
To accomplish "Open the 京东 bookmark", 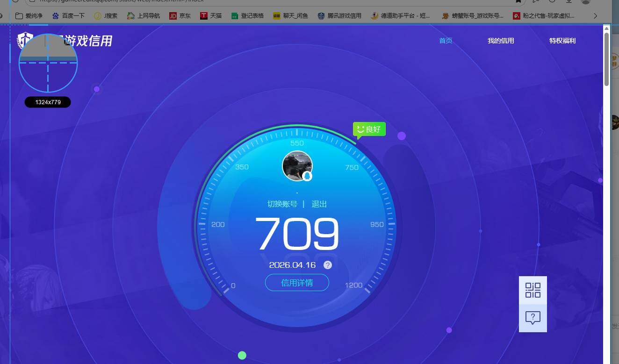I will pyautogui.click(x=180, y=16).
